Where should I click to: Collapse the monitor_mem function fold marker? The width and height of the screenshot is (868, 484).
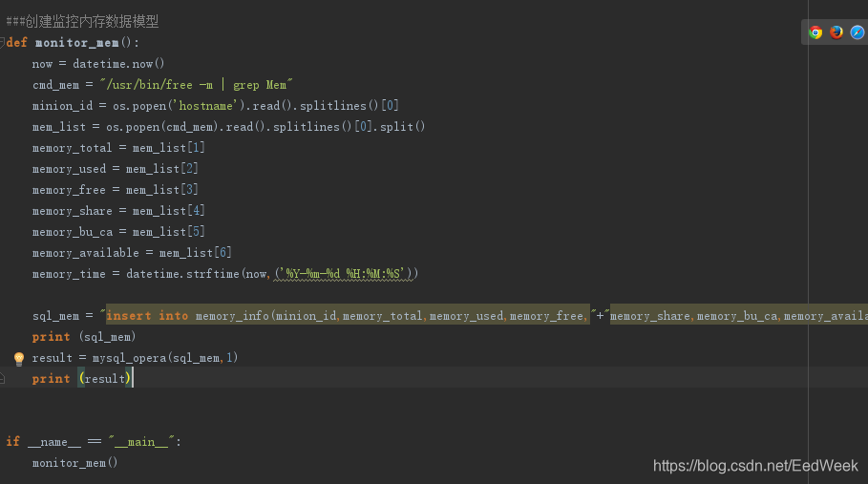coord(2,42)
